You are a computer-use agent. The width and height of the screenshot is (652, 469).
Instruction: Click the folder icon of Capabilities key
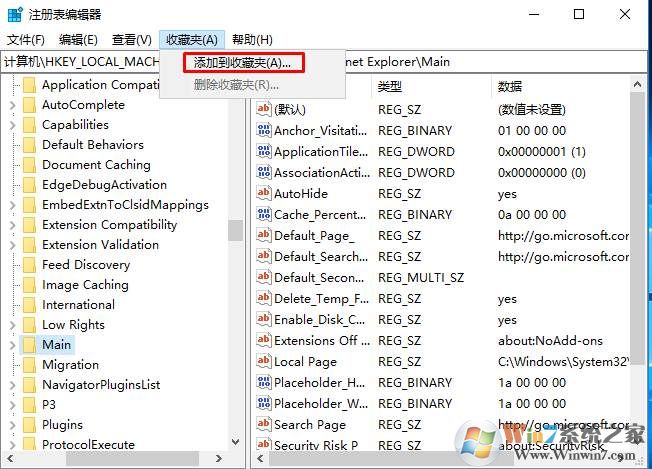(30, 125)
